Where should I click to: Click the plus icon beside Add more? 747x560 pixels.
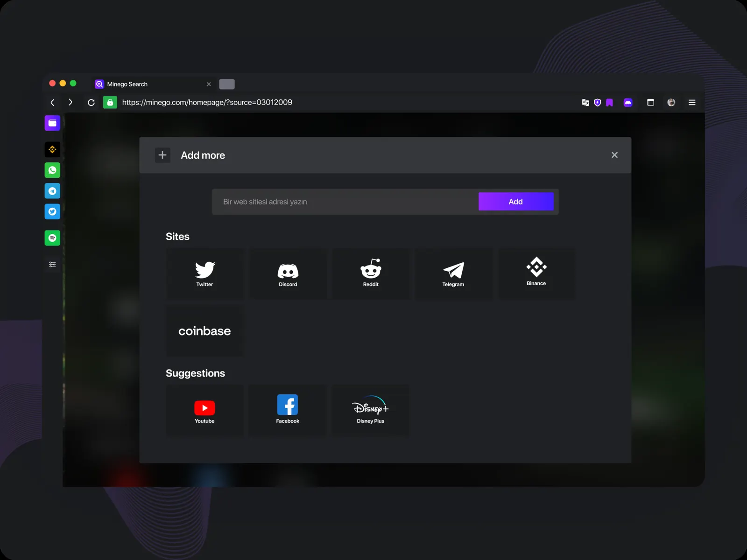[x=162, y=155]
